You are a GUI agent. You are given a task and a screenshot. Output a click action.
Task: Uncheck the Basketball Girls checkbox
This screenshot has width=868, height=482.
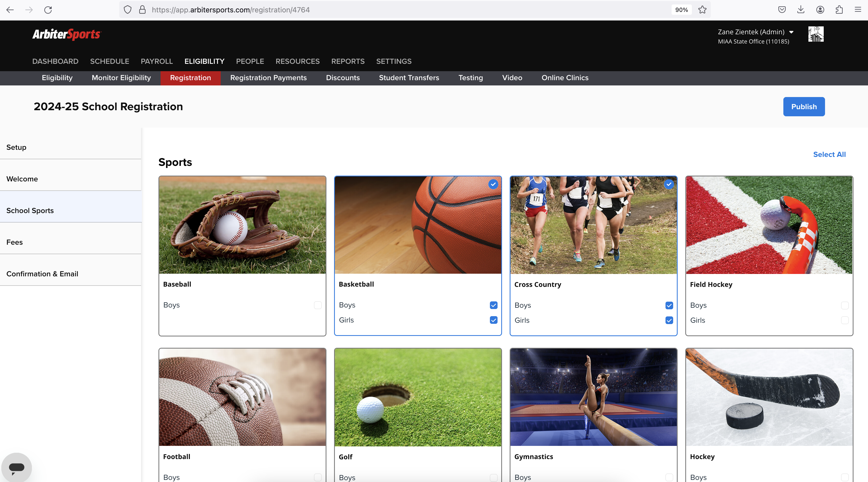click(493, 320)
